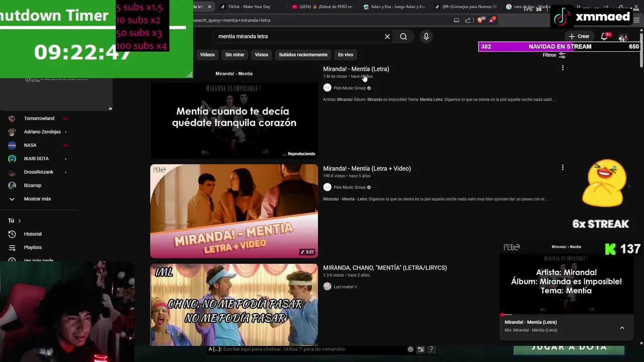Clear the YouTube search box

387,36
